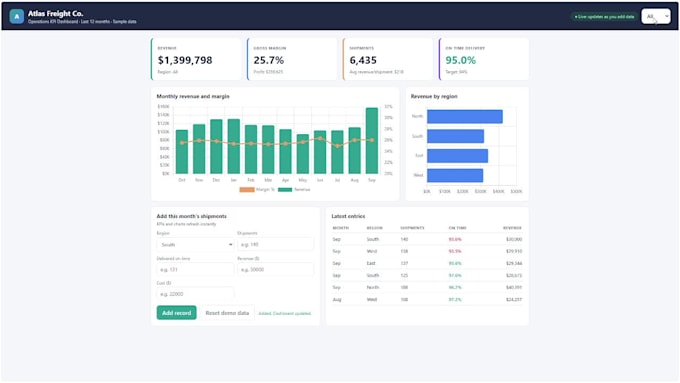Click the MONTH column header
Image resolution: width=680 pixels, height=383 pixels.
[341, 228]
